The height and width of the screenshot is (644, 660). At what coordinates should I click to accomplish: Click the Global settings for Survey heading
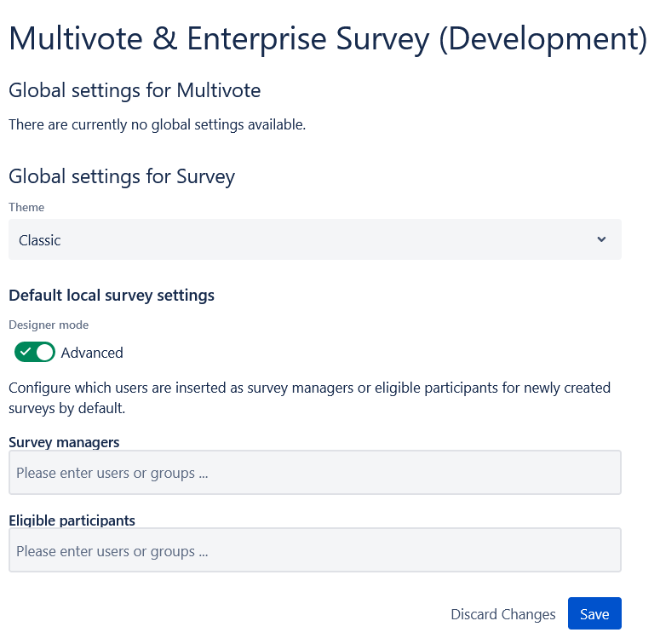point(122,176)
